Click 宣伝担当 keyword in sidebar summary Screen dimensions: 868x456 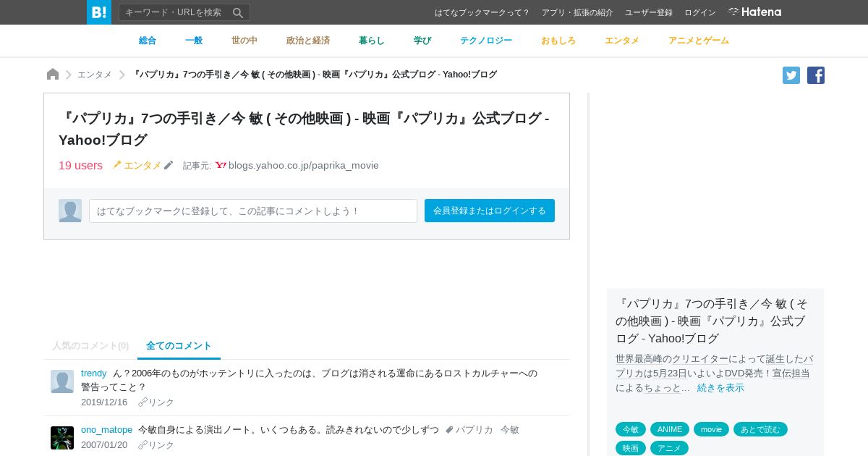point(791,373)
